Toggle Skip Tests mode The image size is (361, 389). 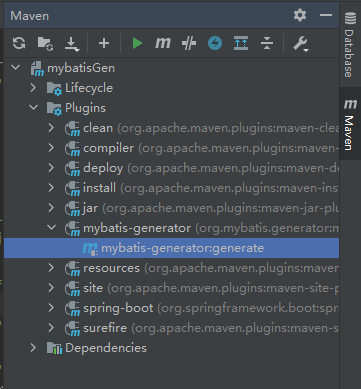tap(189, 43)
